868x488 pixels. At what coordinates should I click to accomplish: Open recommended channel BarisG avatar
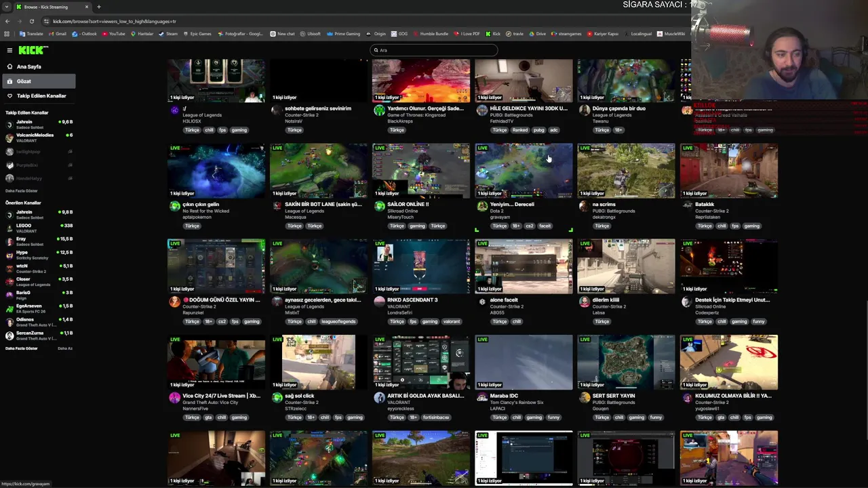(9, 296)
